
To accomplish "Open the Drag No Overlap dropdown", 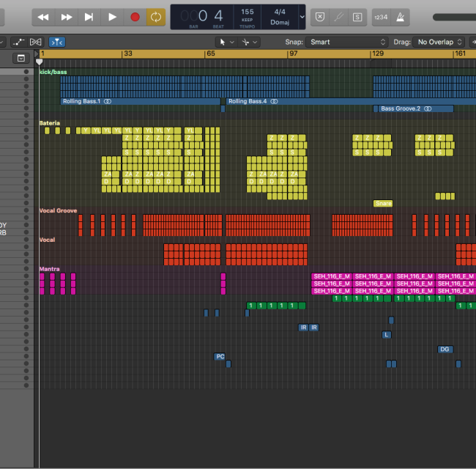I will click(x=439, y=42).
